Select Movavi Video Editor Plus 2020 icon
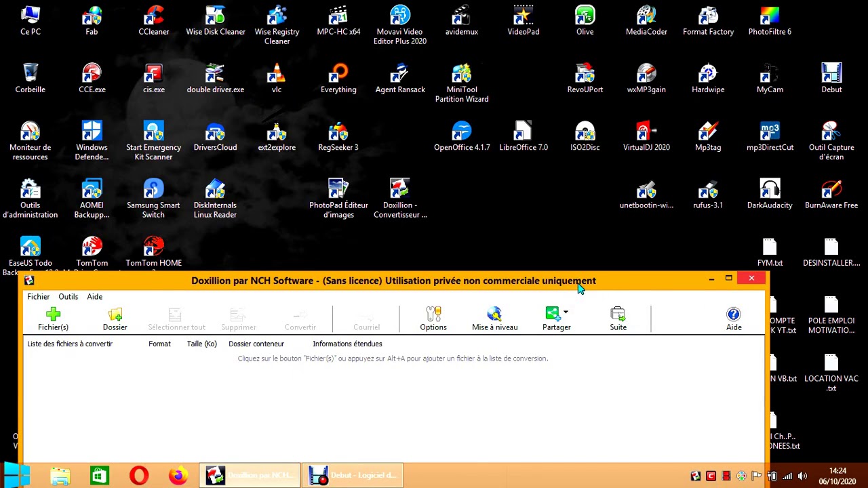 tap(400, 24)
